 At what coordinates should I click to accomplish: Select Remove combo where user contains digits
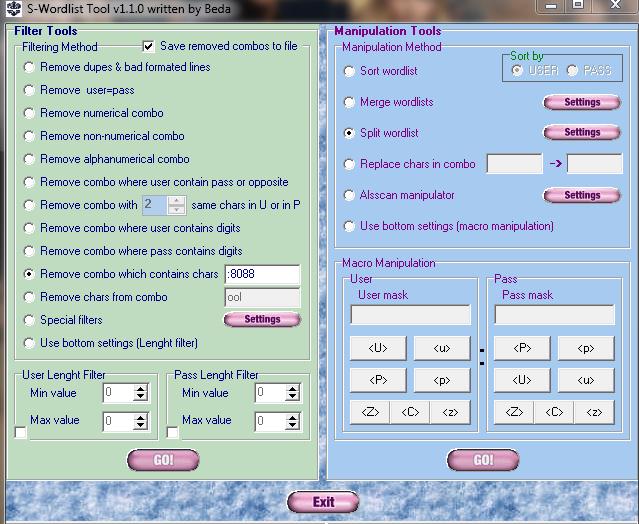(29, 228)
